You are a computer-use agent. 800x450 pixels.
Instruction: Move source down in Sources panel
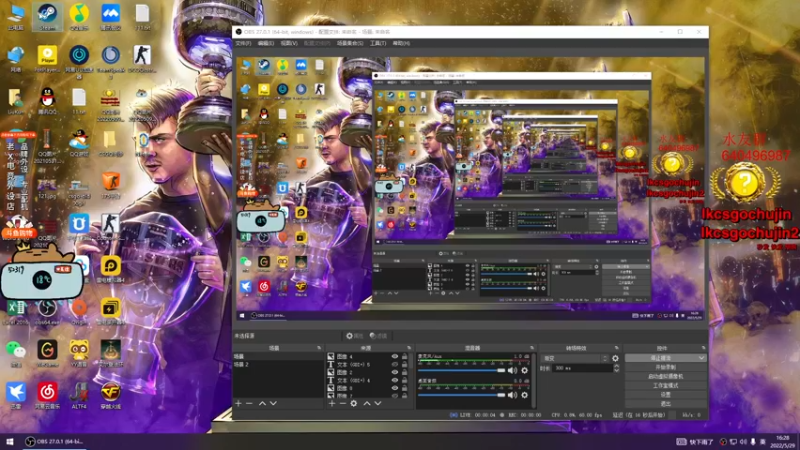coord(378,403)
